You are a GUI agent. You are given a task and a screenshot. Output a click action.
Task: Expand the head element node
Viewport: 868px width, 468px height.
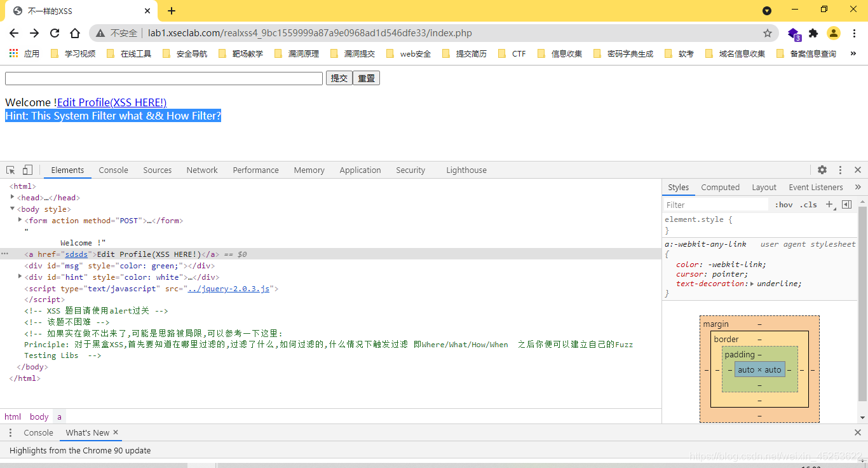13,198
